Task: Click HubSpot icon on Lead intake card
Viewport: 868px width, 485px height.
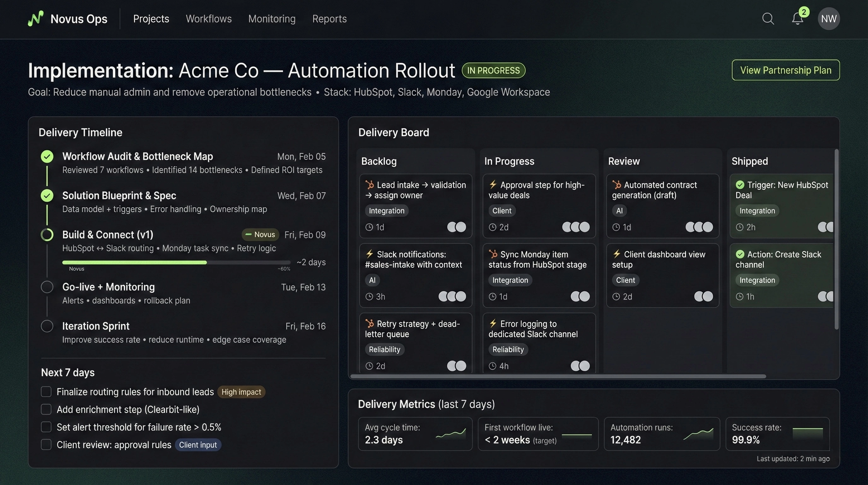Action: [x=370, y=184]
